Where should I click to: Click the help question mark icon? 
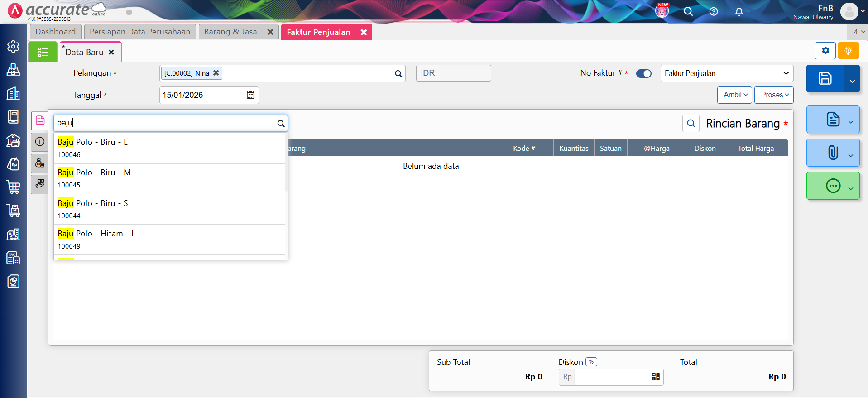714,12
